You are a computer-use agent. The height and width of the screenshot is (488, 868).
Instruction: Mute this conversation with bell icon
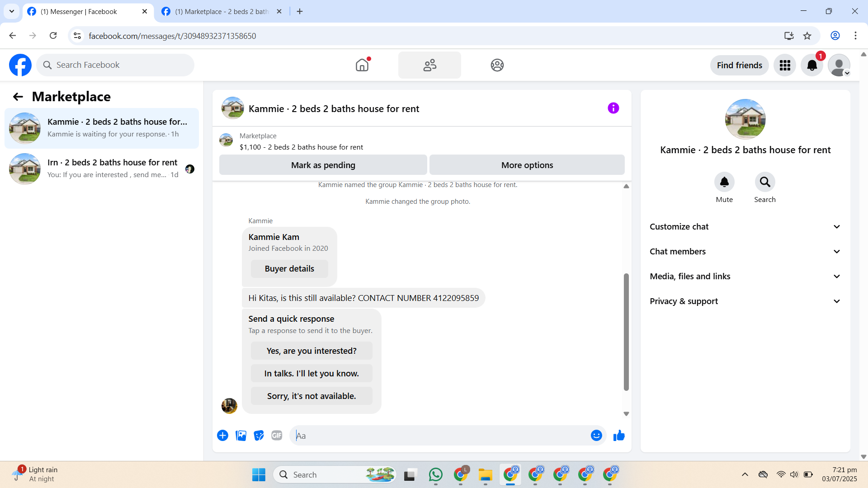coord(724,182)
